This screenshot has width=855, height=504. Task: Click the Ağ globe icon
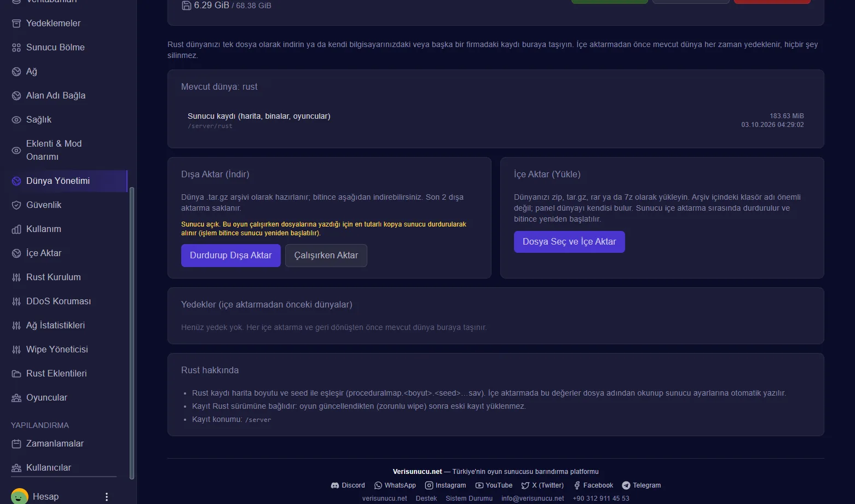pos(16,72)
